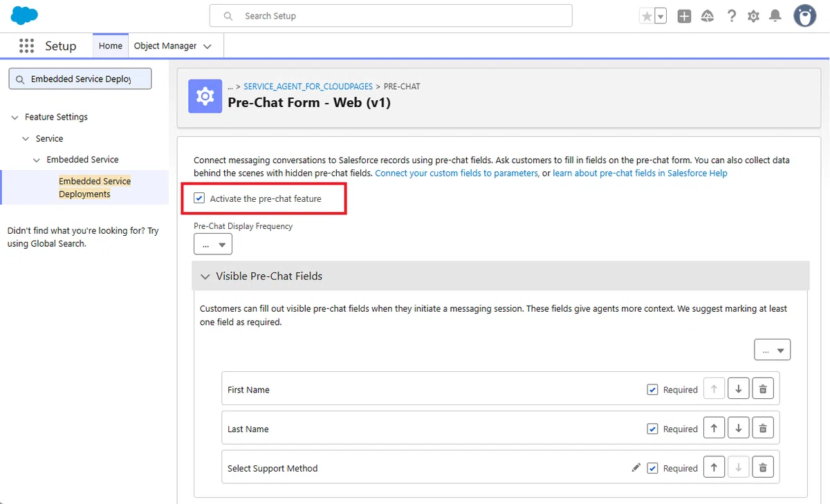Open the dropdown above the visible fields list

(x=772, y=350)
